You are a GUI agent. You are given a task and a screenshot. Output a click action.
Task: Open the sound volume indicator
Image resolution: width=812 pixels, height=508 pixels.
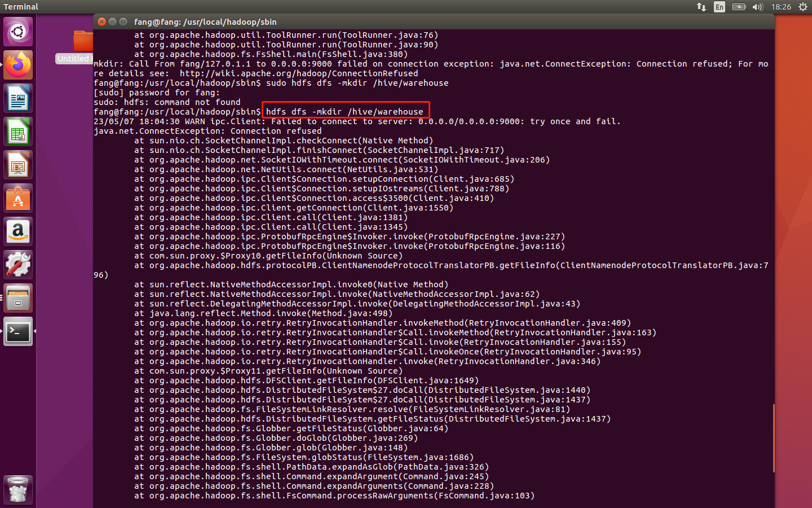point(758,7)
